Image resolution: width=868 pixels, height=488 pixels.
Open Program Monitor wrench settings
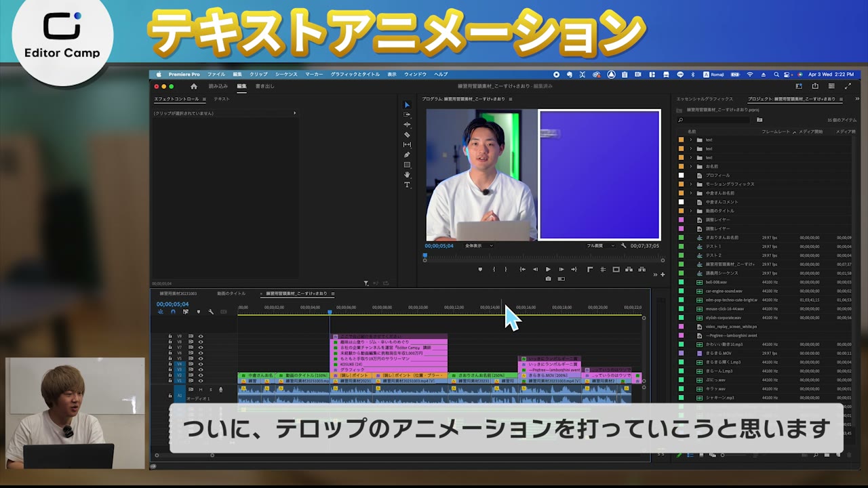coord(623,245)
